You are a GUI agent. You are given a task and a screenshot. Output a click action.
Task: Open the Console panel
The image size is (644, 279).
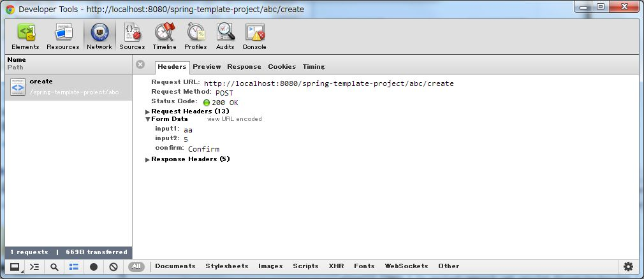tap(254, 36)
